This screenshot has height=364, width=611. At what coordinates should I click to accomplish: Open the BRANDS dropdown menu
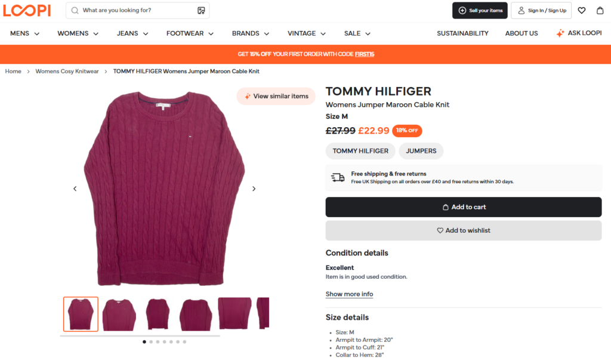[x=250, y=33]
